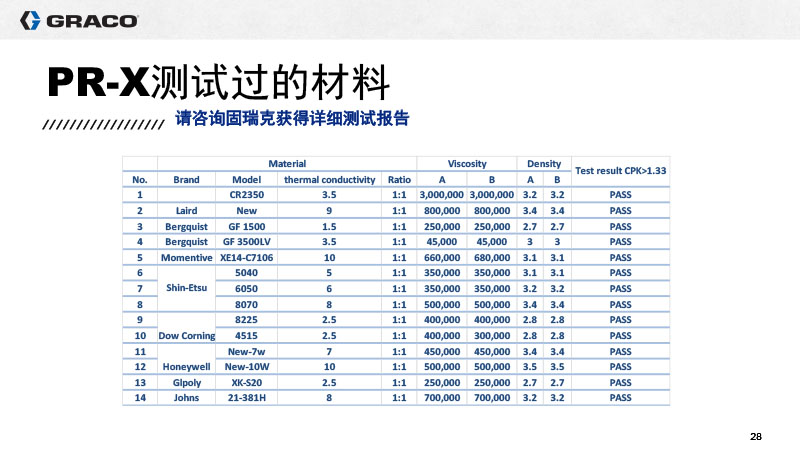Image resolution: width=800 pixels, height=450 pixels.
Task: Click model cell New-10W
Action: tap(246, 367)
